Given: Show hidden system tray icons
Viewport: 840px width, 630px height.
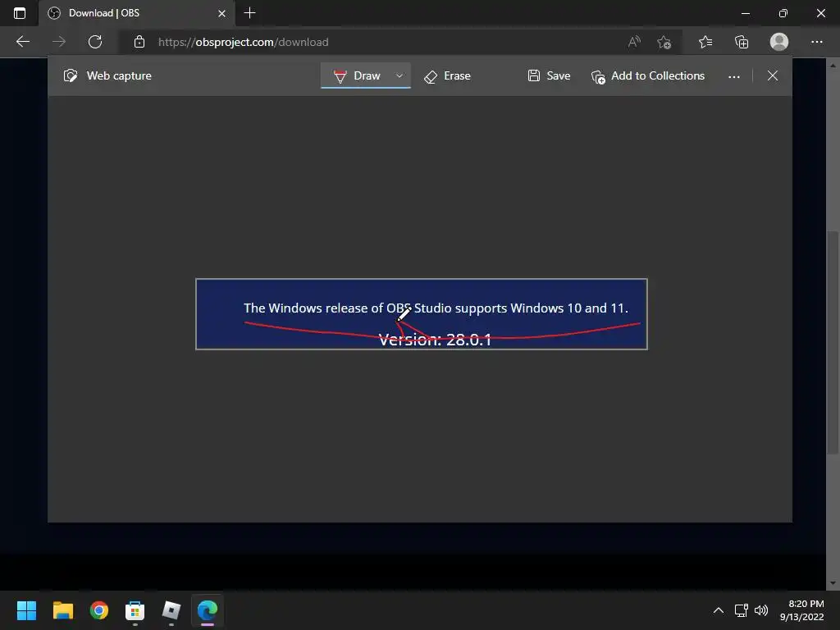Looking at the screenshot, I should [719, 610].
